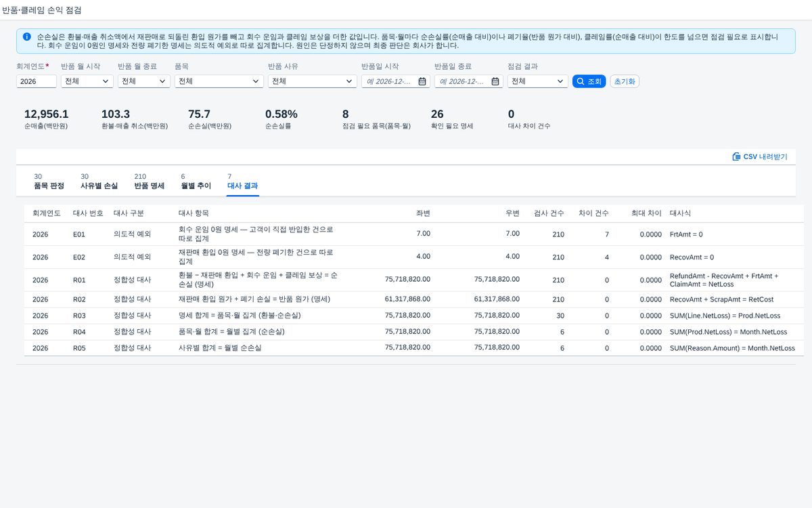Click the 대사 번호 column header

coord(88,213)
